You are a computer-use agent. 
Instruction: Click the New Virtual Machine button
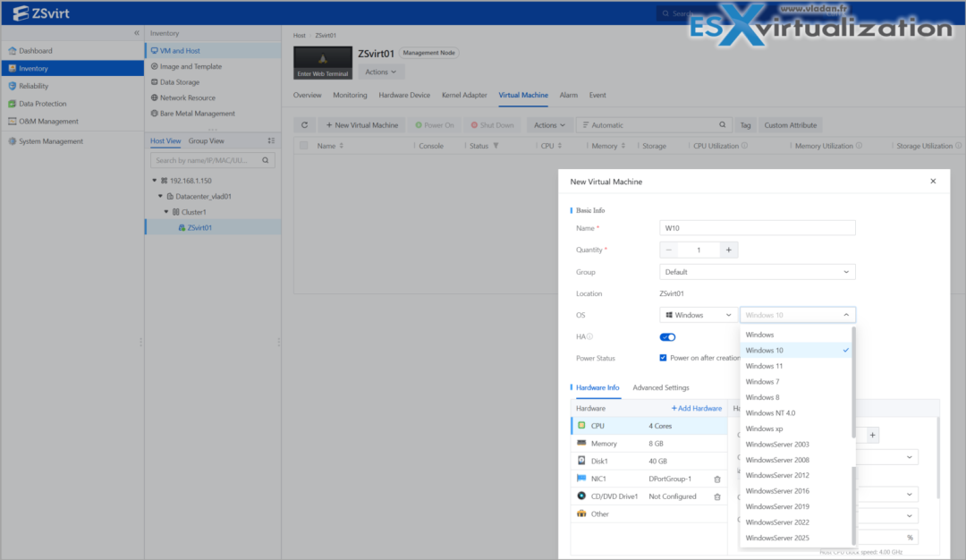[362, 125]
